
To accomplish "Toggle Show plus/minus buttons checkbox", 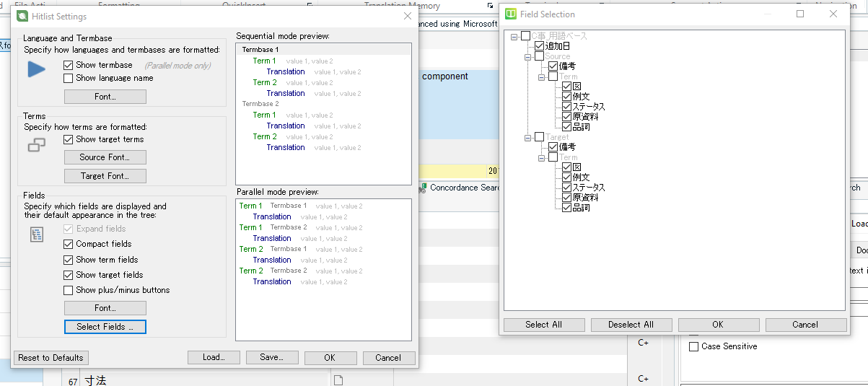I will [69, 290].
